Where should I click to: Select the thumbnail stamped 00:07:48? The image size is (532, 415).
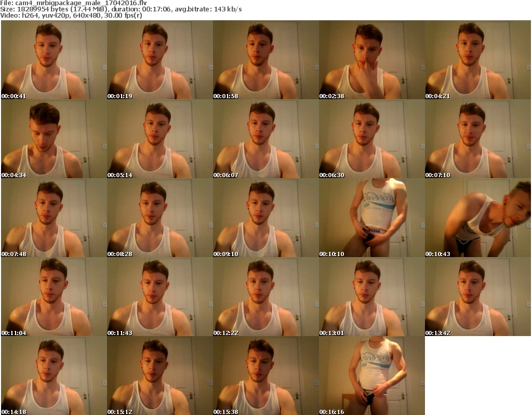click(54, 218)
